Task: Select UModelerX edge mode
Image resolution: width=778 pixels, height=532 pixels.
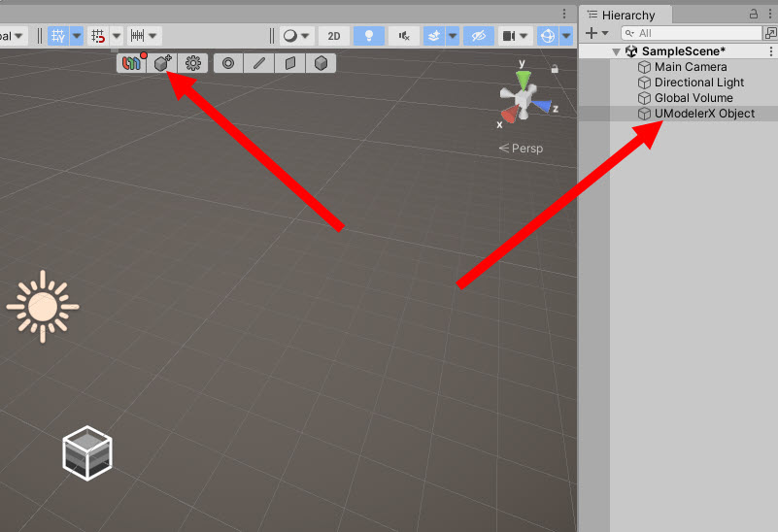Action: (x=259, y=63)
